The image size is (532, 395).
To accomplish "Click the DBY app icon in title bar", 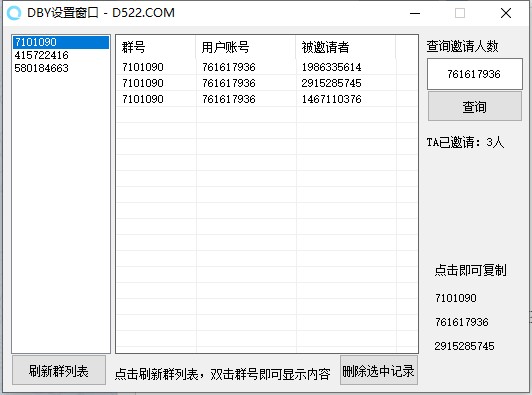I will coord(14,13).
